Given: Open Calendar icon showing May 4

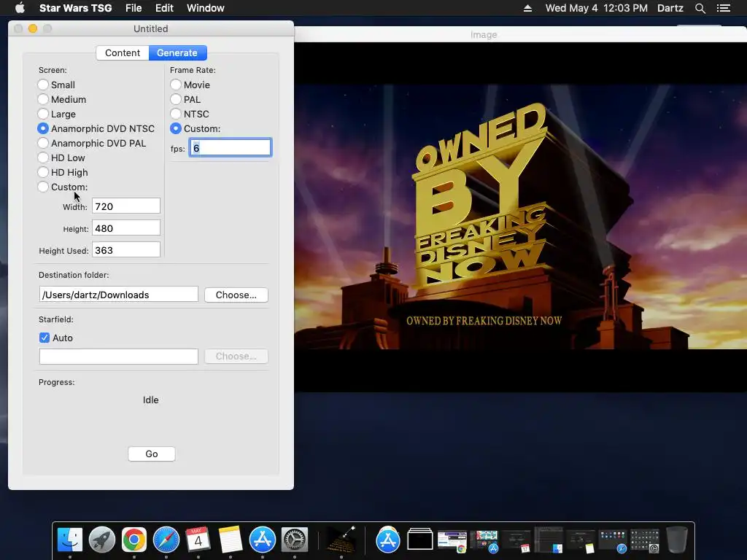Looking at the screenshot, I should coord(198,540).
